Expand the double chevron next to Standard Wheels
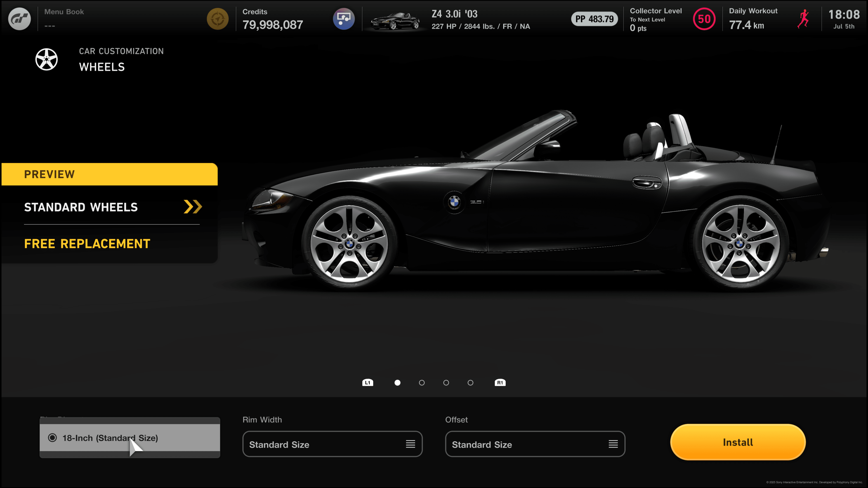Viewport: 868px width, 488px height. (193, 207)
